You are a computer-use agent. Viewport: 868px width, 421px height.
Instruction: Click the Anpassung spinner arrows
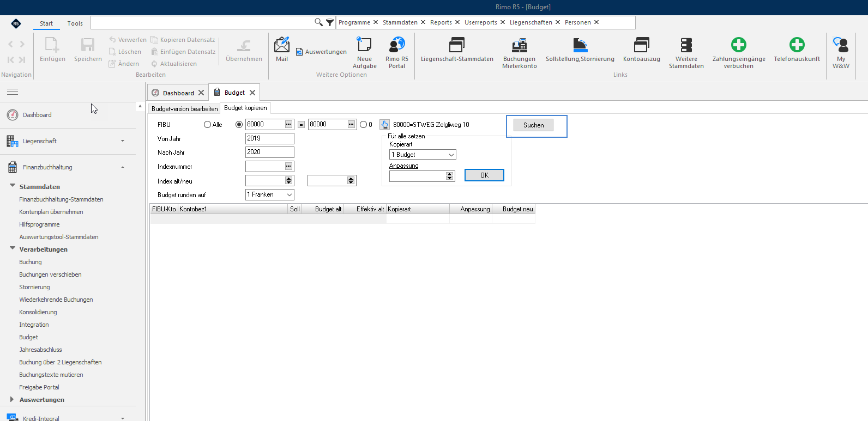pos(450,176)
